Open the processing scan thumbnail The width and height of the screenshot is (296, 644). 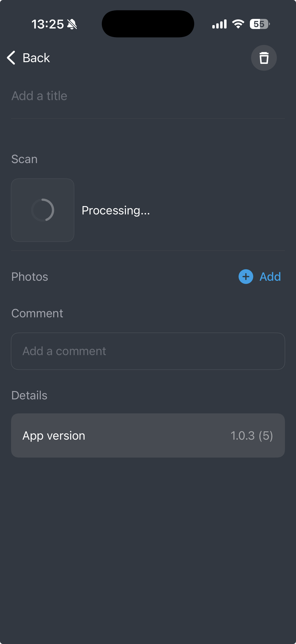pyautogui.click(x=42, y=210)
